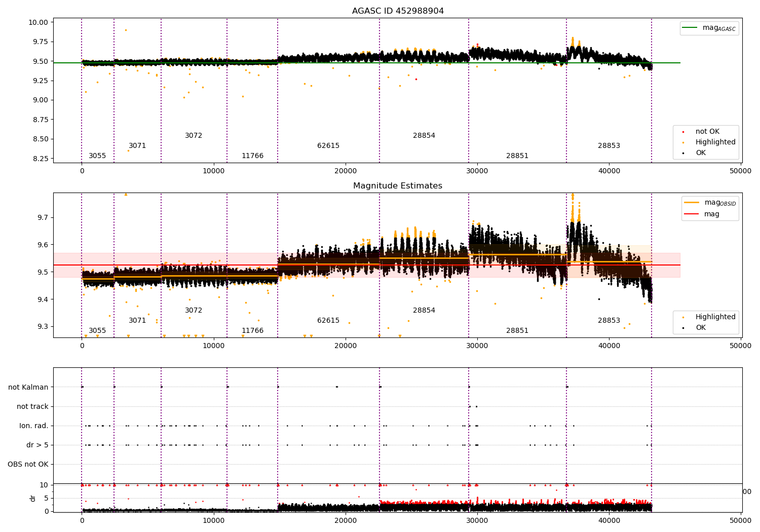Image resolution: width=760 pixels, height=532 pixels.
Task: Click the orange mag OBSID legend line sample
Action: click(x=692, y=202)
